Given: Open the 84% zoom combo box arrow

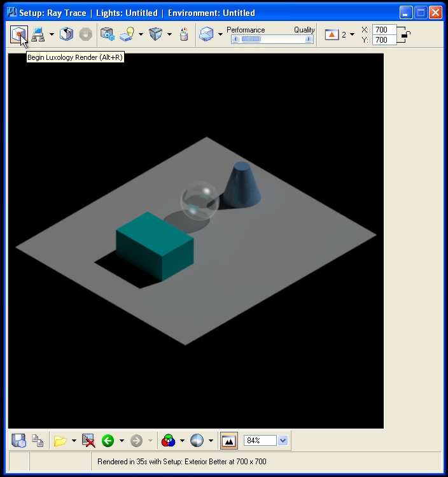Looking at the screenshot, I should coord(283,441).
